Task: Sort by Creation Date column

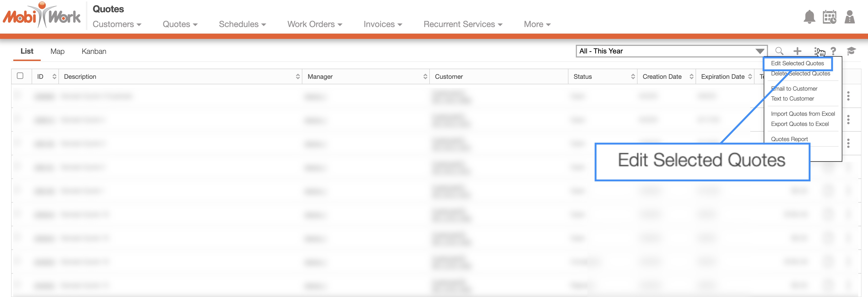Action: click(x=691, y=77)
